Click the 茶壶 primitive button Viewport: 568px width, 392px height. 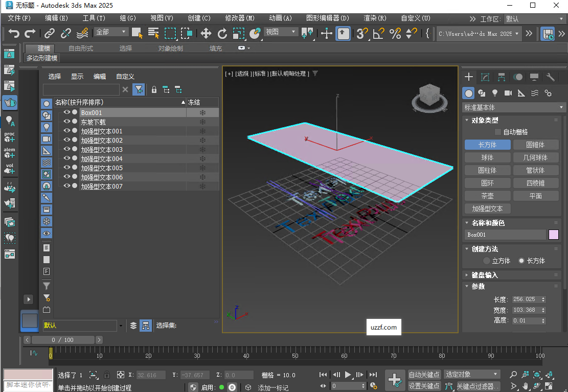pyautogui.click(x=487, y=195)
